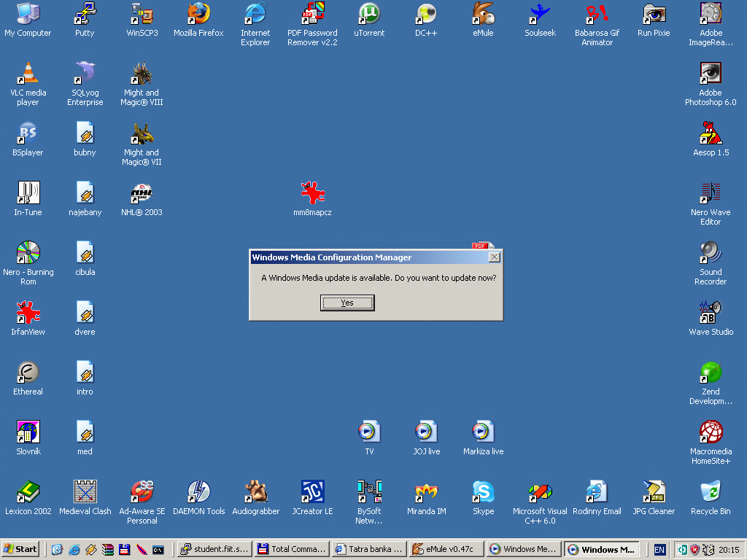Image resolution: width=747 pixels, height=560 pixels.
Task: Select the IrfanView desktop icon
Action: (28, 314)
